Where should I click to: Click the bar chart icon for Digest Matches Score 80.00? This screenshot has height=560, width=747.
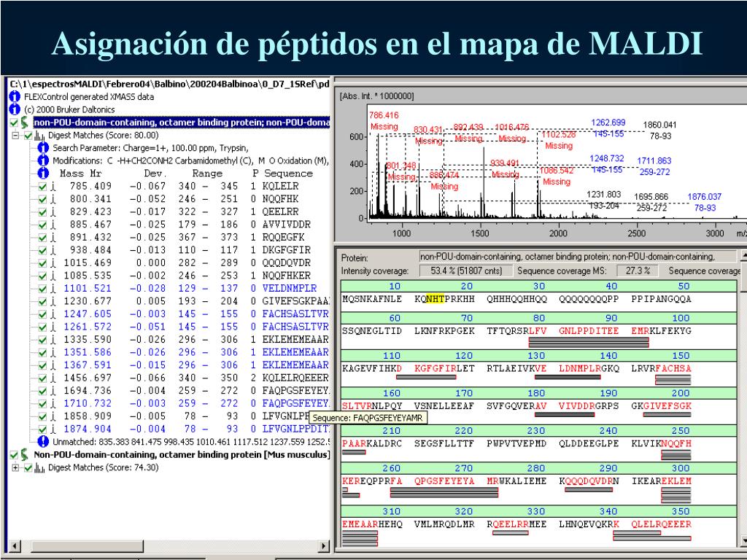[x=39, y=136]
